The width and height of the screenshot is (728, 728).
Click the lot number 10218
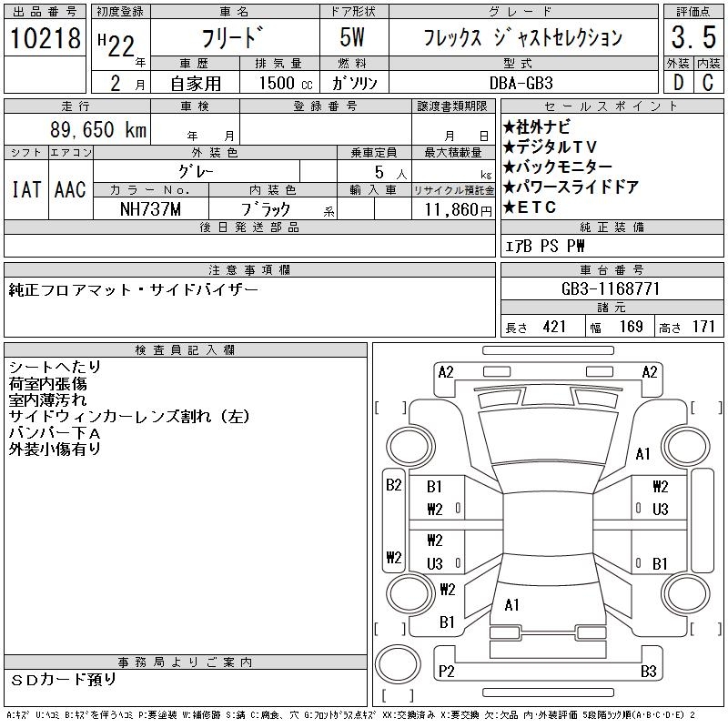pyautogui.click(x=45, y=38)
